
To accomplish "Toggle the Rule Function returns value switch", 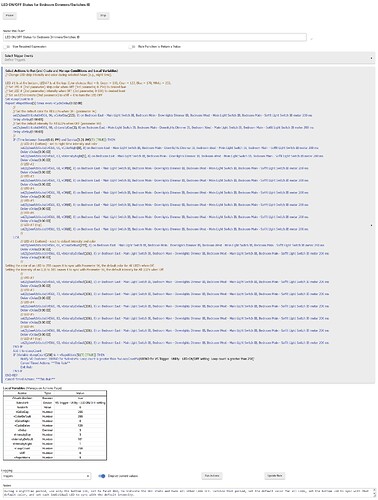I will coord(132,47).
